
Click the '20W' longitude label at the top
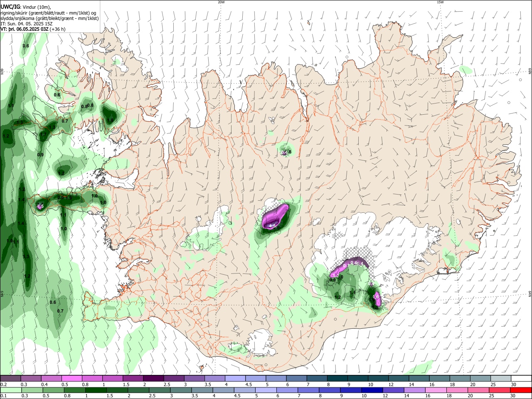click(221, 2)
